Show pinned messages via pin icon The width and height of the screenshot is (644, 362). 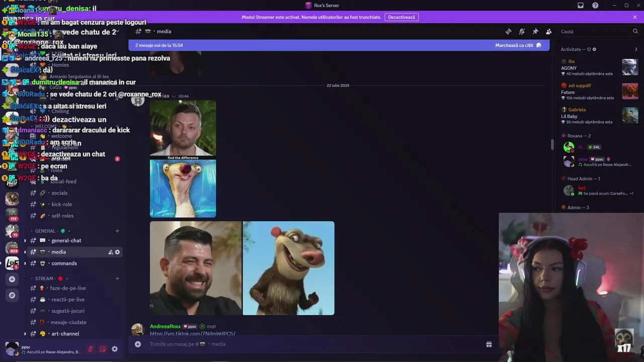coord(535,31)
